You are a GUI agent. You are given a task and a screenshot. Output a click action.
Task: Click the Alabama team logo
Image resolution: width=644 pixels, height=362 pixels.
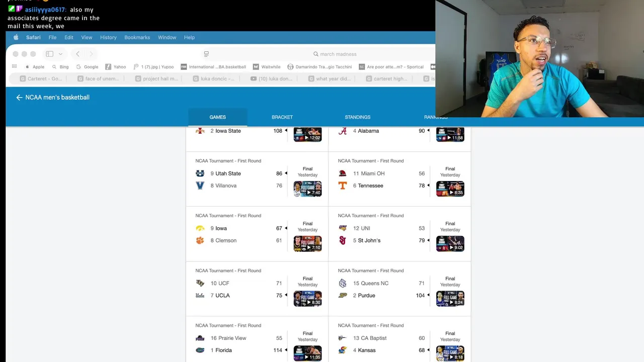[343, 131]
